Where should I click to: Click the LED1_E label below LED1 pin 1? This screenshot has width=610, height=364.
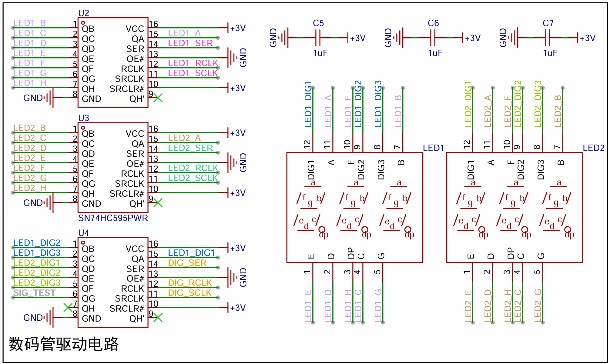click(x=308, y=306)
